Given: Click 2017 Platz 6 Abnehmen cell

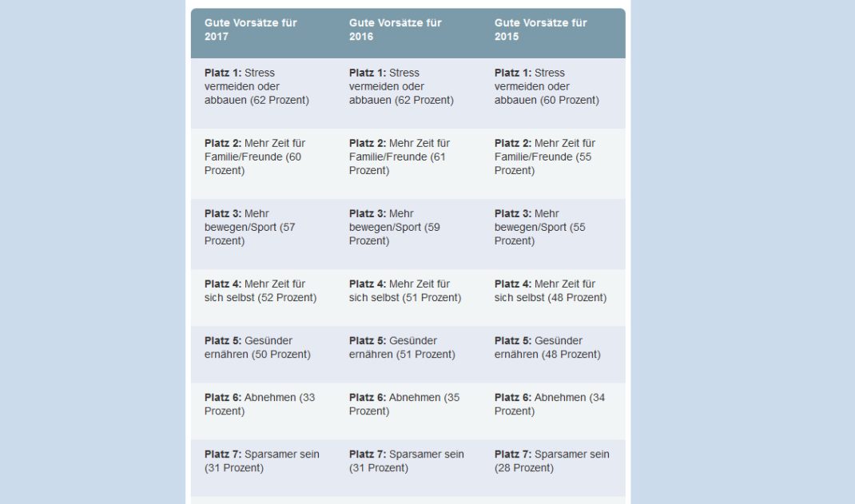Looking at the screenshot, I should (260, 404).
